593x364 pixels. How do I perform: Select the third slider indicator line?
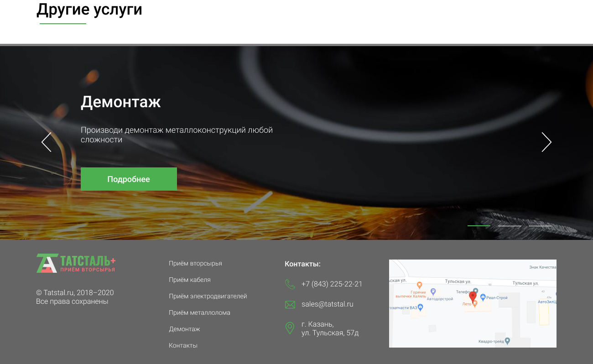click(540, 226)
